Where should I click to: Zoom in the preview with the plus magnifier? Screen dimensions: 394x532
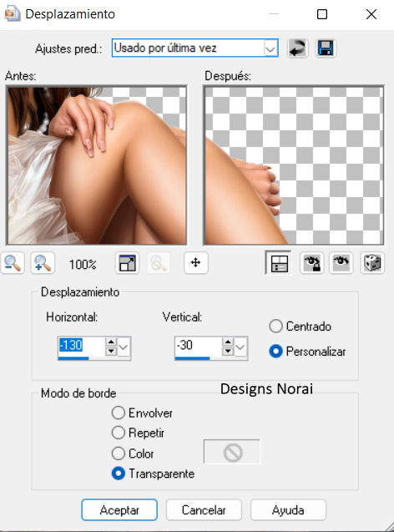43,263
